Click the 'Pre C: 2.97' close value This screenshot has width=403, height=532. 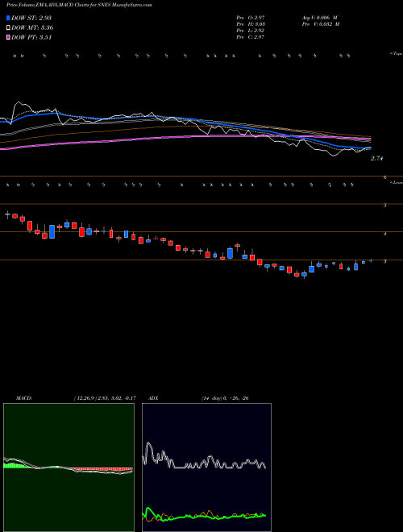click(251, 37)
